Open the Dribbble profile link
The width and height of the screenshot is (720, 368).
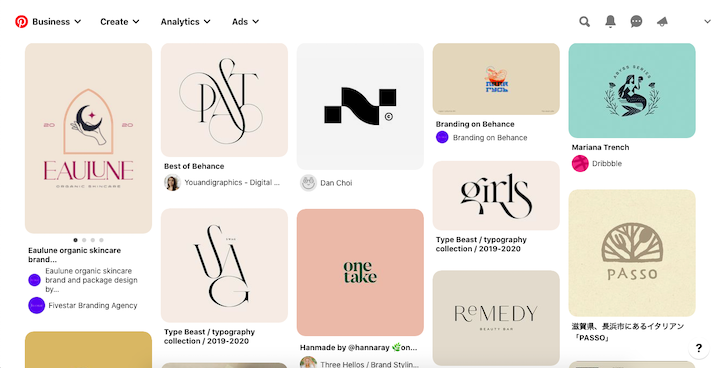(x=607, y=164)
